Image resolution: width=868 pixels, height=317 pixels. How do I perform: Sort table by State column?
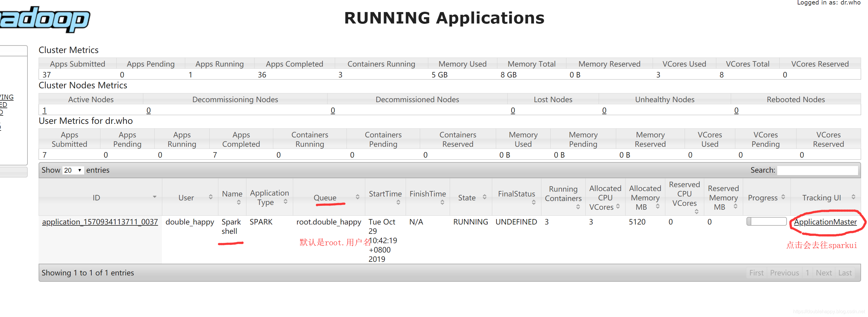(x=471, y=197)
